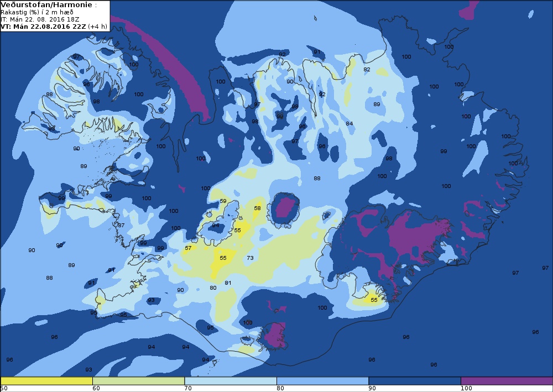Click the humidity value '87' on the map

pos(121,225)
